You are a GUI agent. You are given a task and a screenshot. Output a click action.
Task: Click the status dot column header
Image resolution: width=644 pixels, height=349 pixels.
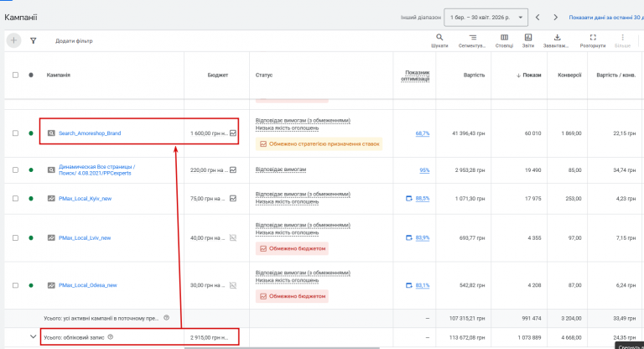pos(31,75)
